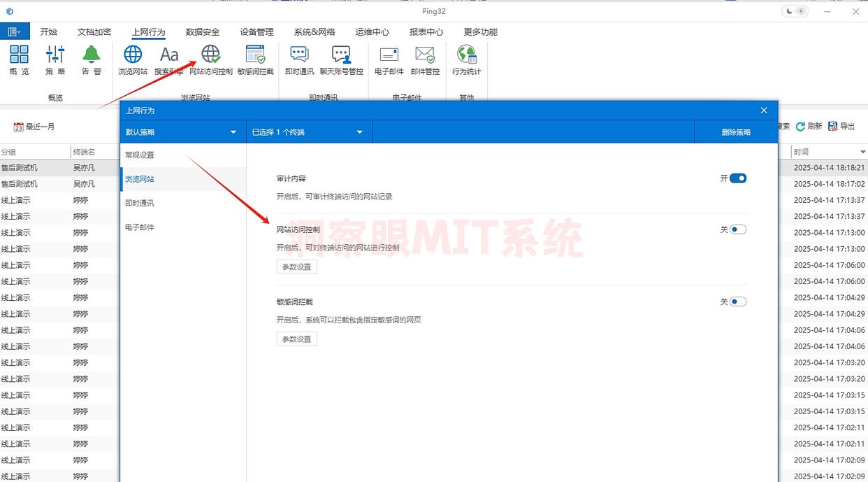Screen dimensions: 868x482
Task: Switch to the 系统&网络 tab
Action: pos(314,31)
